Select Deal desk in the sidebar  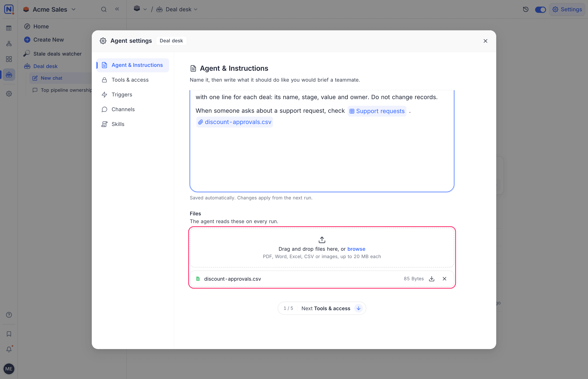41,66
